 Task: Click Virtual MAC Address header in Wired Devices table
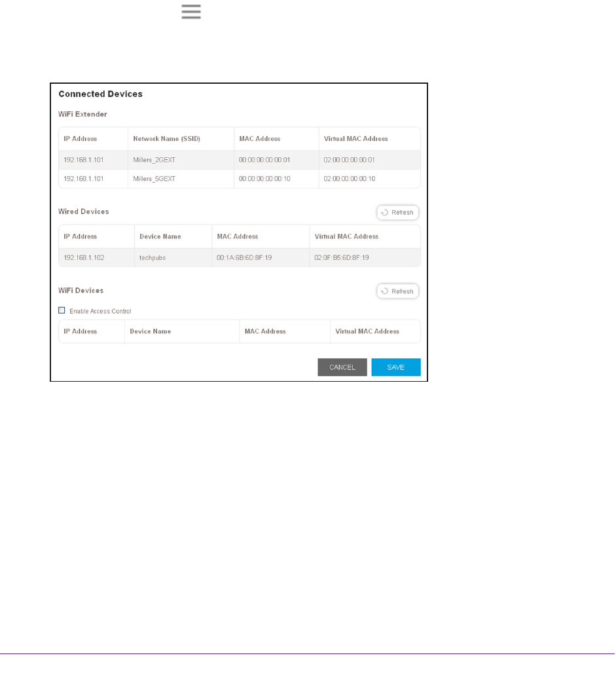346,236
